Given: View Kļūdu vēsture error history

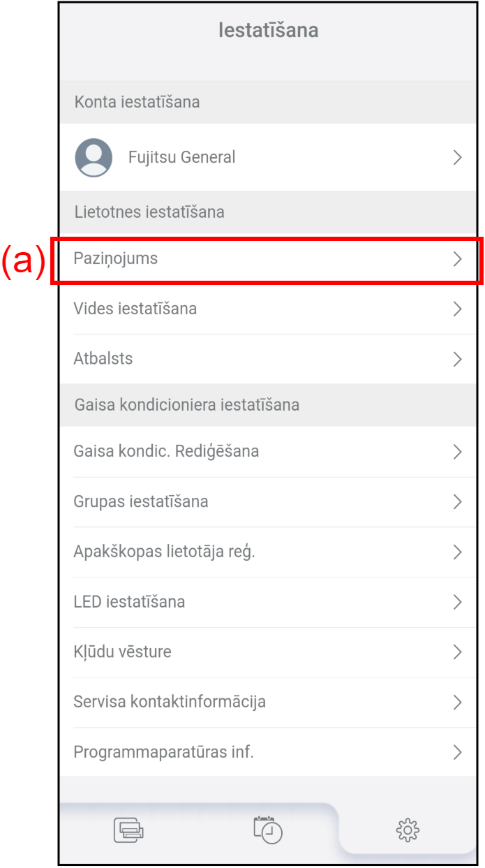Looking at the screenshot, I should (x=268, y=652).
